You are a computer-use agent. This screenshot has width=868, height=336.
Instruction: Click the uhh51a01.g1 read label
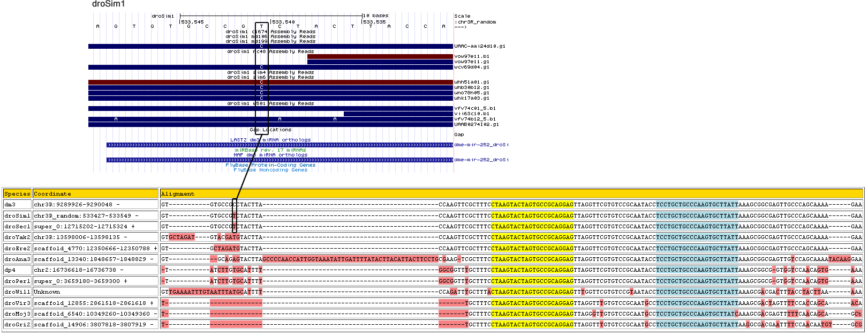click(471, 82)
